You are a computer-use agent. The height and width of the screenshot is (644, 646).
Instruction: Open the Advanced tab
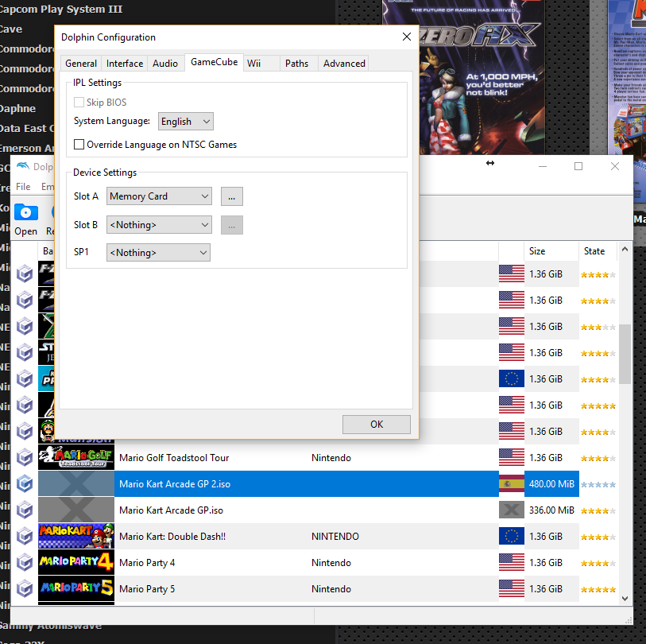pos(344,64)
